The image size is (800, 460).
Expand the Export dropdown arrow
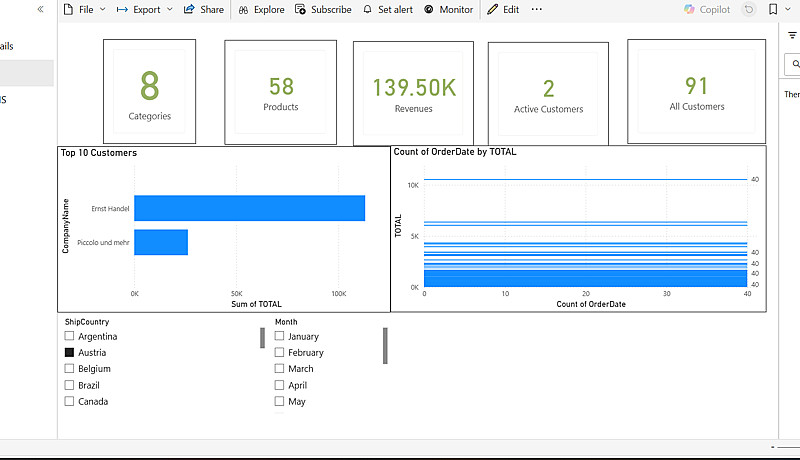(x=170, y=9)
